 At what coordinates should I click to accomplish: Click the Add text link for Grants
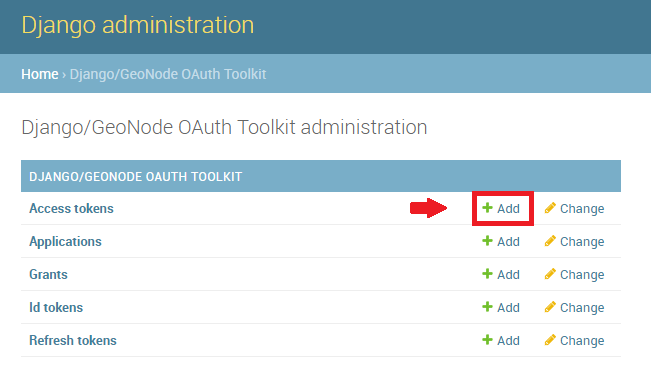click(x=509, y=275)
